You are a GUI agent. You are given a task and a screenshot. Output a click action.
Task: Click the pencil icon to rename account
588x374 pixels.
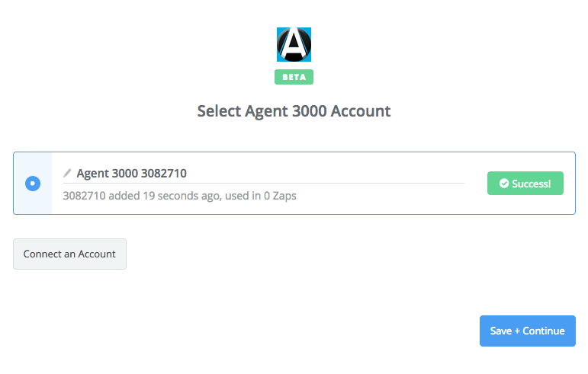point(67,173)
